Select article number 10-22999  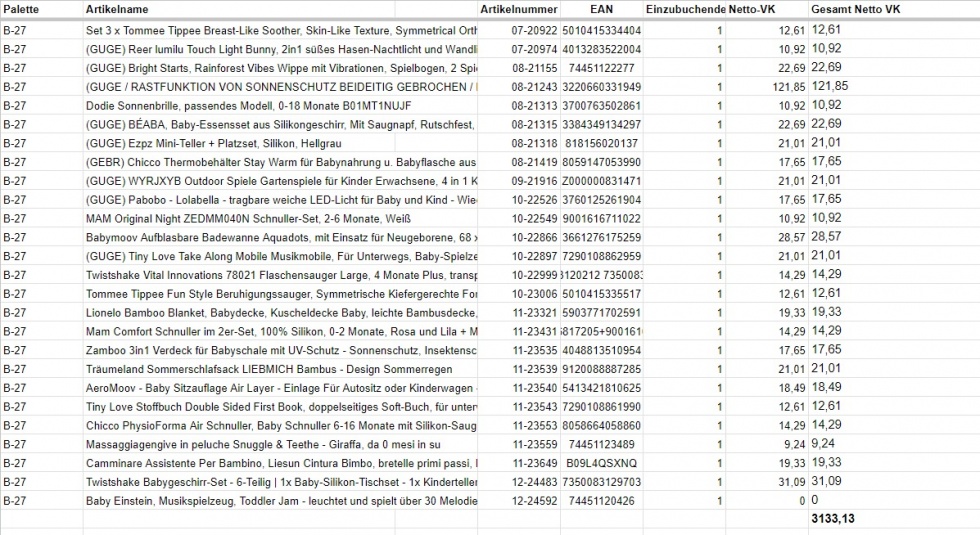point(534,275)
